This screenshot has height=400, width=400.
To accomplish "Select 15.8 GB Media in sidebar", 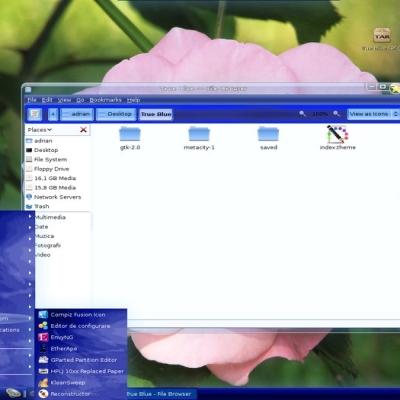I will click(57, 187).
